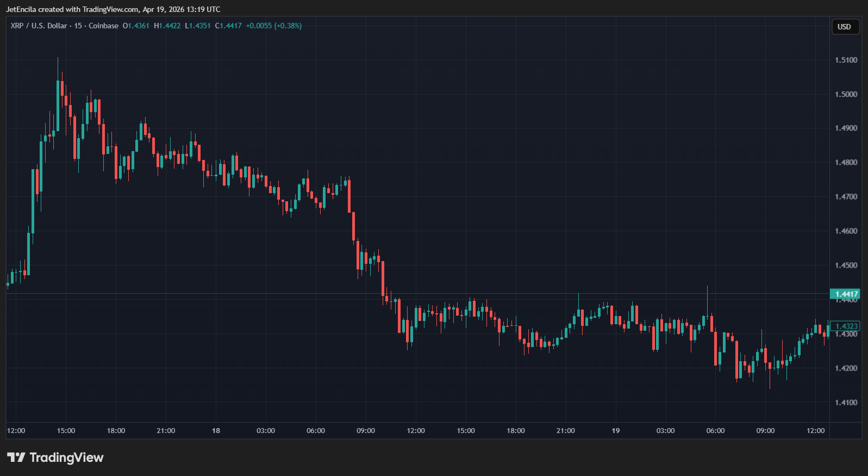Click the JetEncila TradingView.com attribution text
Screen dimensions: 868x476
pos(113,9)
